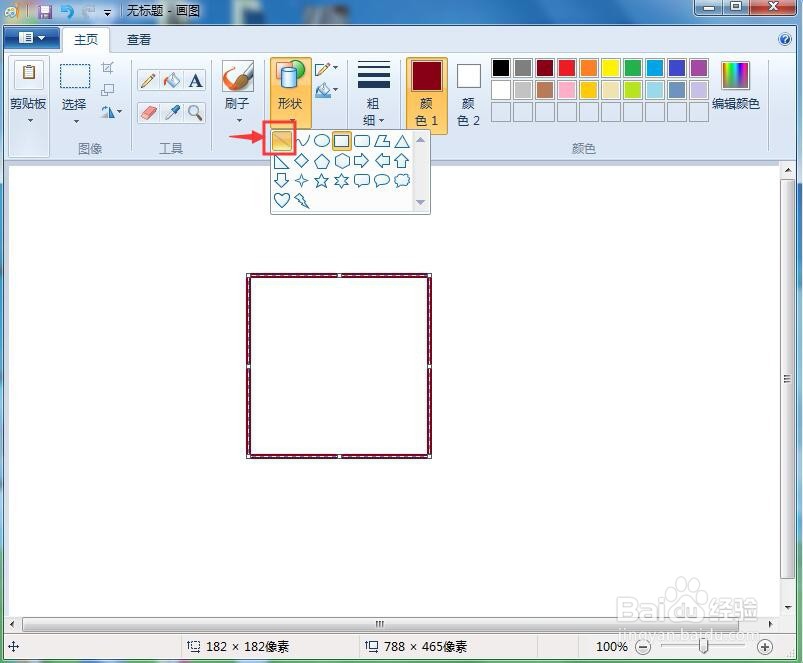Choose the Cloud callout shape

pyautogui.click(x=402, y=180)
